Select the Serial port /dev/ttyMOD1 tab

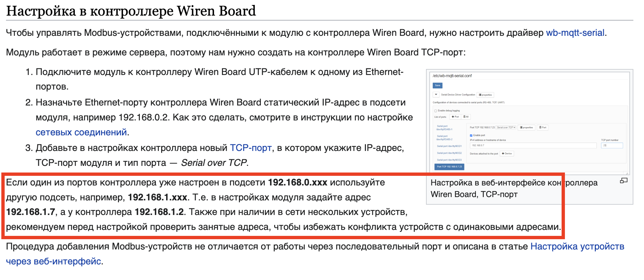pyautogui.click(x=449, y=146)
